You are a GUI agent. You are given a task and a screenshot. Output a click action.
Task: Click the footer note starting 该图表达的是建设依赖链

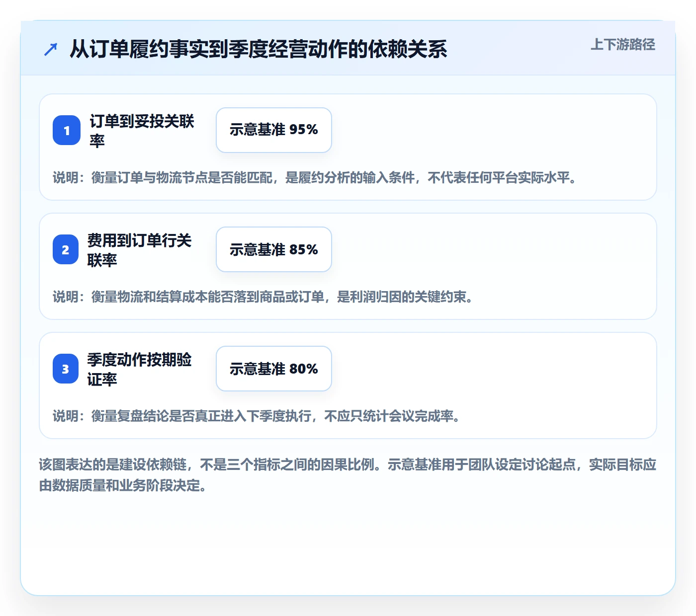348,475
